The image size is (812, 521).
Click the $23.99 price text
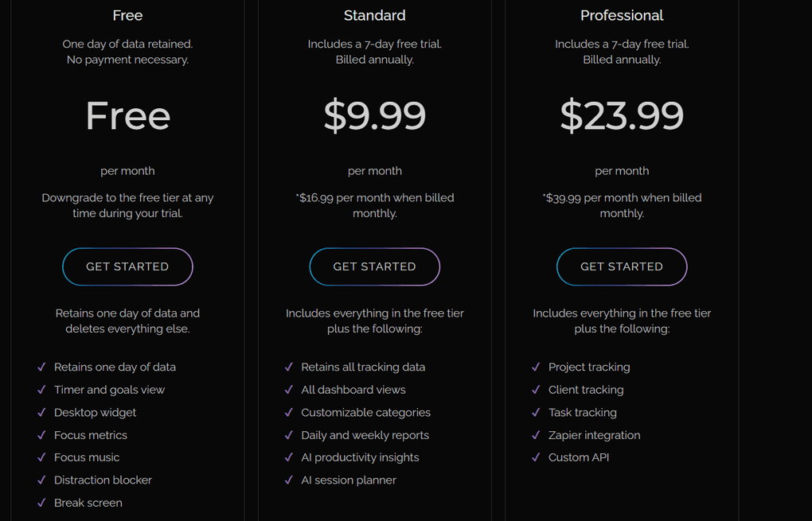click(622, 115)
